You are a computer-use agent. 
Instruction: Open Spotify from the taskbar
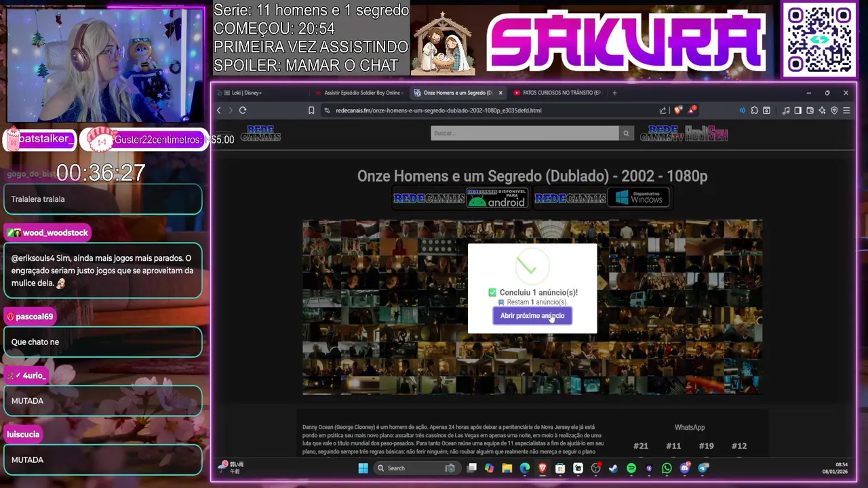pos(631,468)
